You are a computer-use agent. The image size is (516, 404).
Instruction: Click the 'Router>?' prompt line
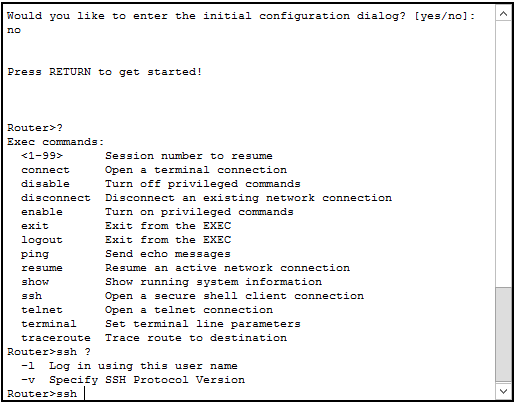pyautogui.click(x=35, y=128)
